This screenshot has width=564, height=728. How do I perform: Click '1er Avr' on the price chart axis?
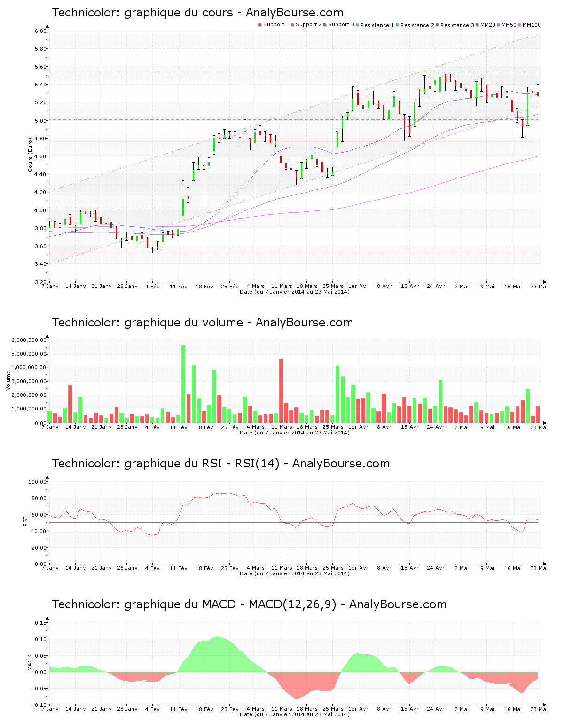(359, 286)
